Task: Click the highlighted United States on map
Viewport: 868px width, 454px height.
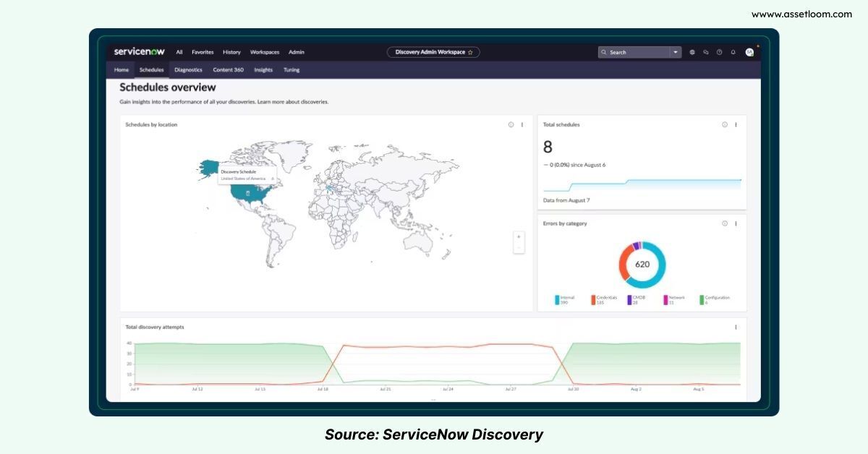Action: pos(250,192)
